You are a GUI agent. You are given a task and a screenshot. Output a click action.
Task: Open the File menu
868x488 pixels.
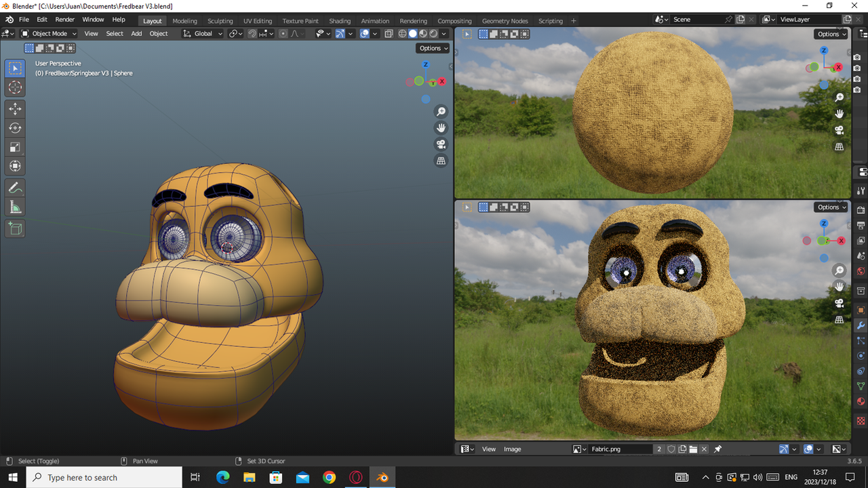[x=24, y=20]
